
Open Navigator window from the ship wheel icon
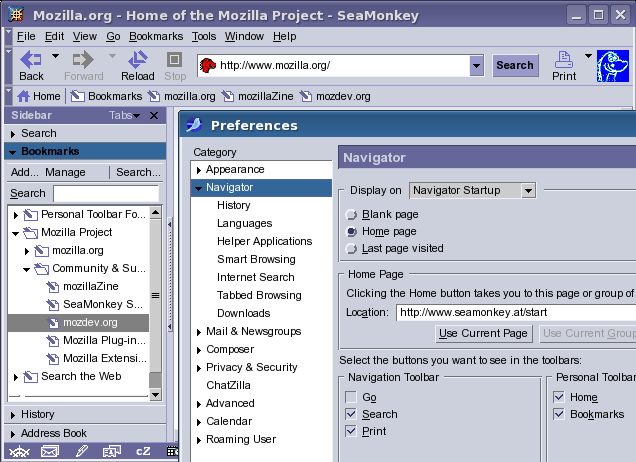click(x=19, y=451)
